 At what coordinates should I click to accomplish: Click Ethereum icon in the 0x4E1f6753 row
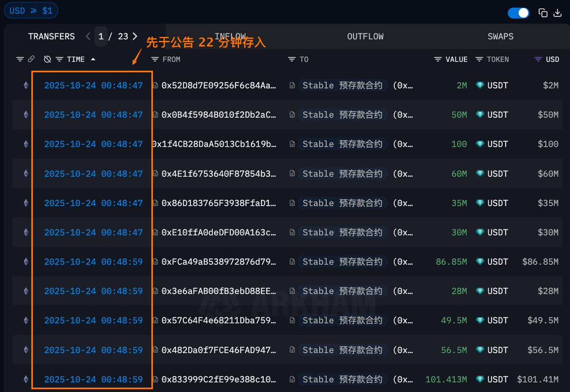coord(26,173)
